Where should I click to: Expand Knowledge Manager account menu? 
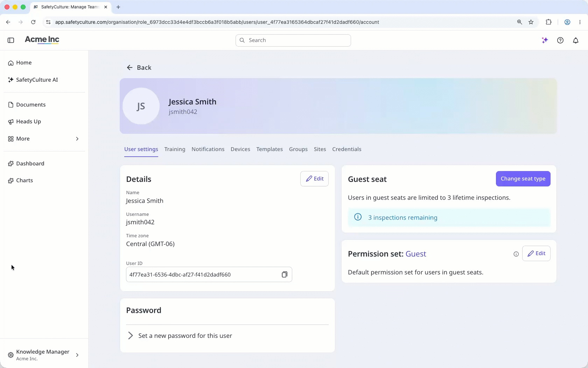[x=44, y=355]
